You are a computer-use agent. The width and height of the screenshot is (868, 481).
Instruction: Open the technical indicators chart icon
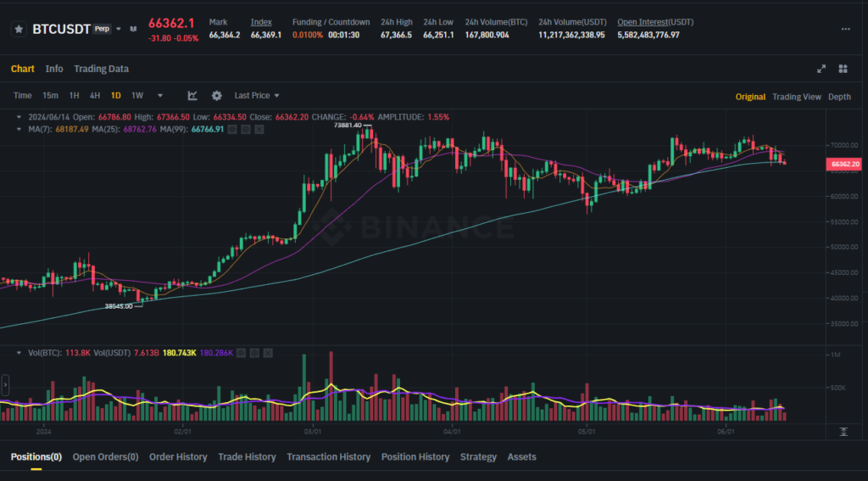point(192,96)
